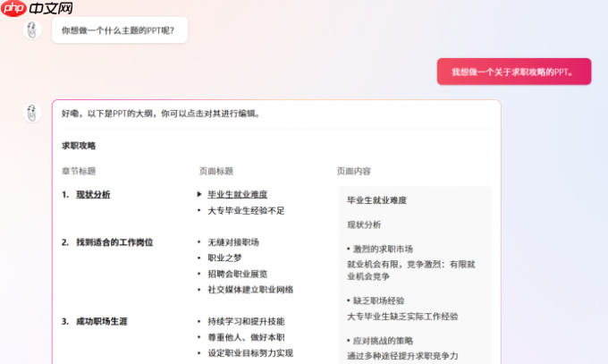The height and width of the screenshot is (364, 608).
Task: Select the underlined 现状分析 chapter title
Action: coord(93,194)
